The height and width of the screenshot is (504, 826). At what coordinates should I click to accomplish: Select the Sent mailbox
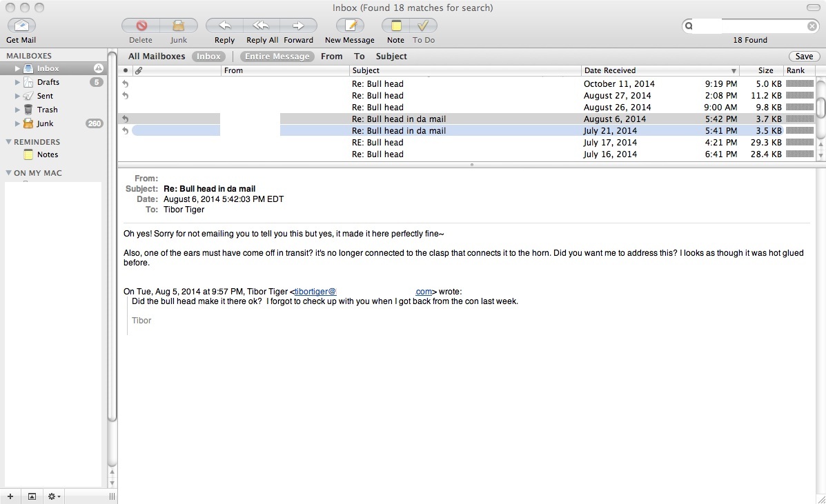[x=45, y=96]
